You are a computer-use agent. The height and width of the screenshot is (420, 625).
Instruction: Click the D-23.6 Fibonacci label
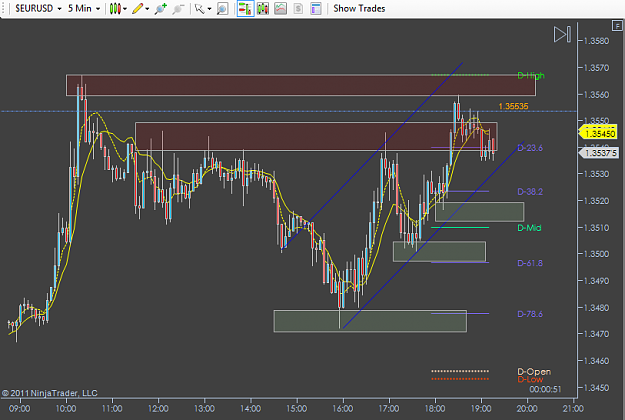pos(530,148)
